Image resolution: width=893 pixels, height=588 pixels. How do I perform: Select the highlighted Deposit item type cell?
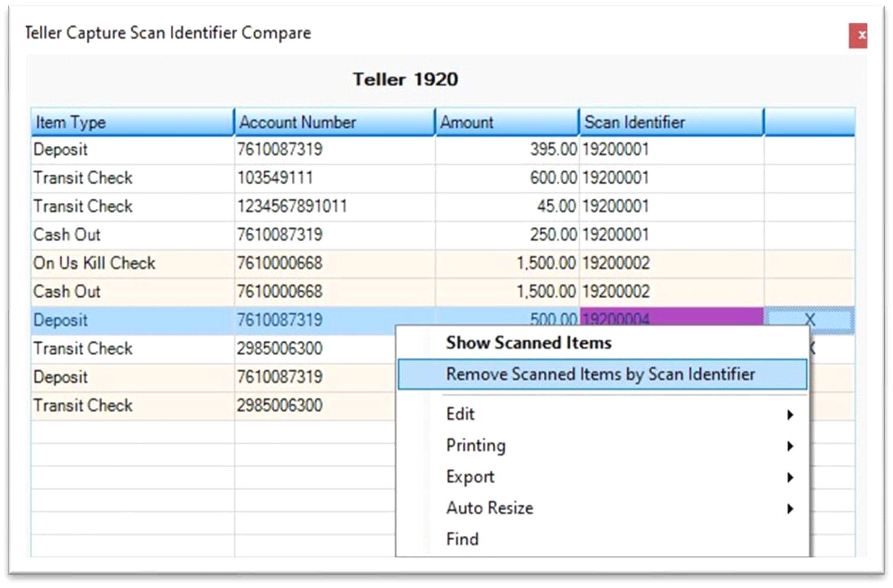(132, 320)
